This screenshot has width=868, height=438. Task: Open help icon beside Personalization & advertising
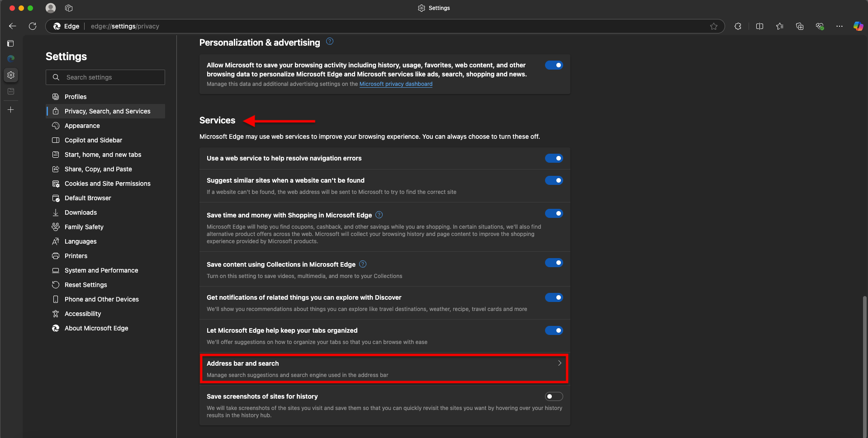point(330,42)
